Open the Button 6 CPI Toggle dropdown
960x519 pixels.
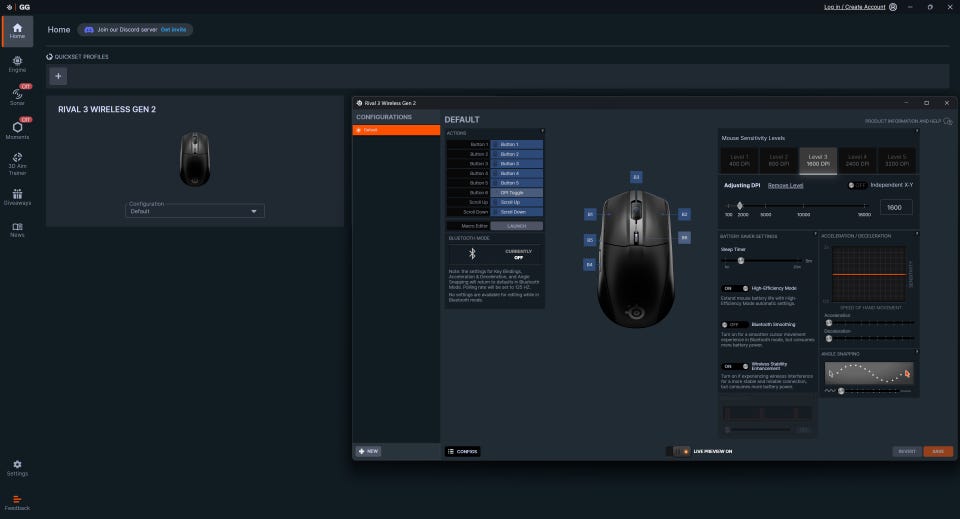point(516,193)
